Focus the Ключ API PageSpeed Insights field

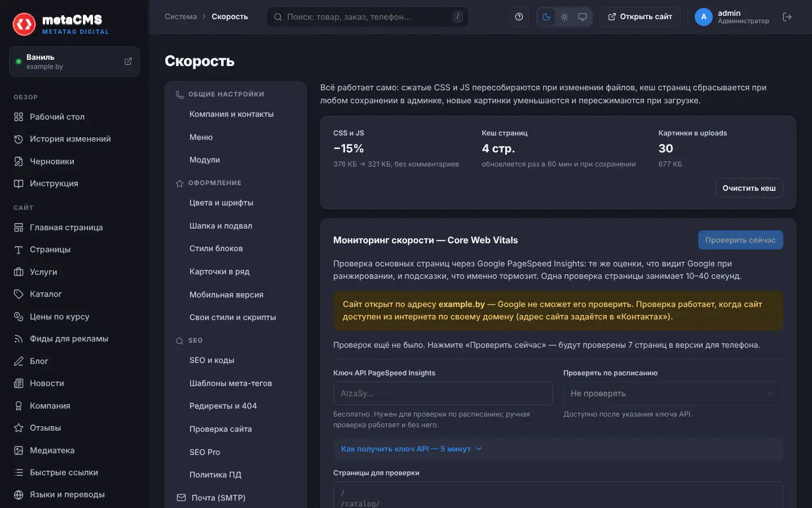[x=443, y=393]
